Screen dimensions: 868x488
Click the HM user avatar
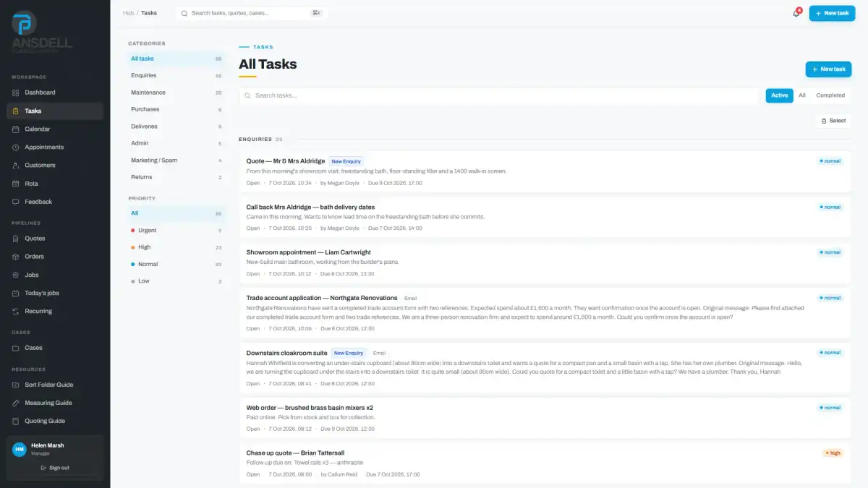(x=20, y=449)
